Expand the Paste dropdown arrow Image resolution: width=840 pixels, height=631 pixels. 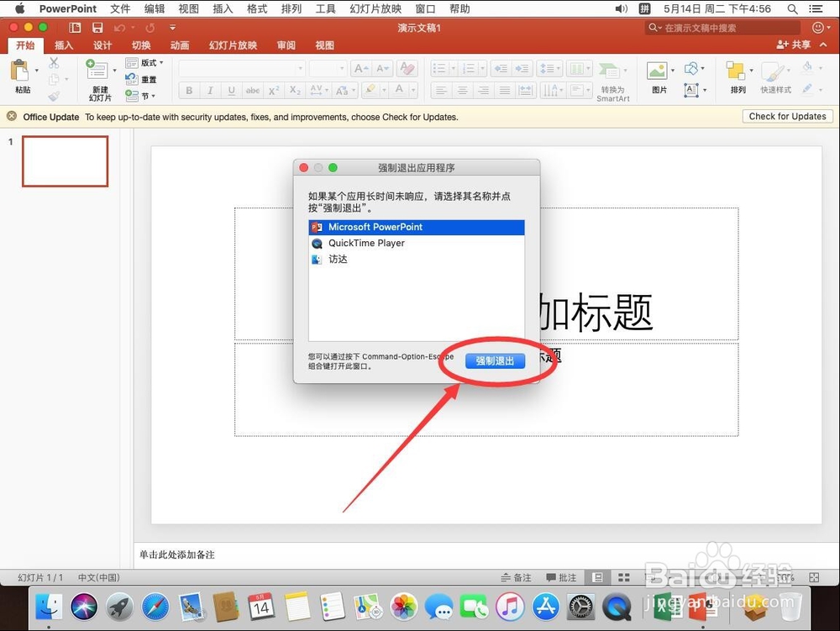click(36, 71)
